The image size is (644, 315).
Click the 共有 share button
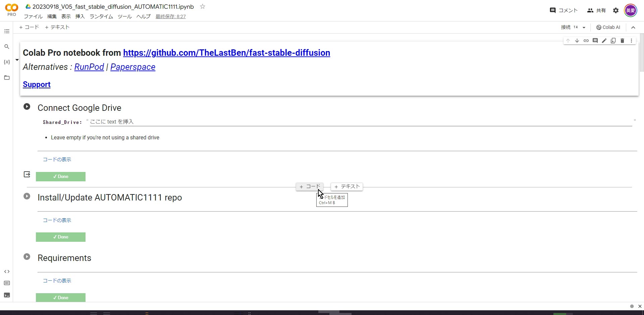click(596, 10)
